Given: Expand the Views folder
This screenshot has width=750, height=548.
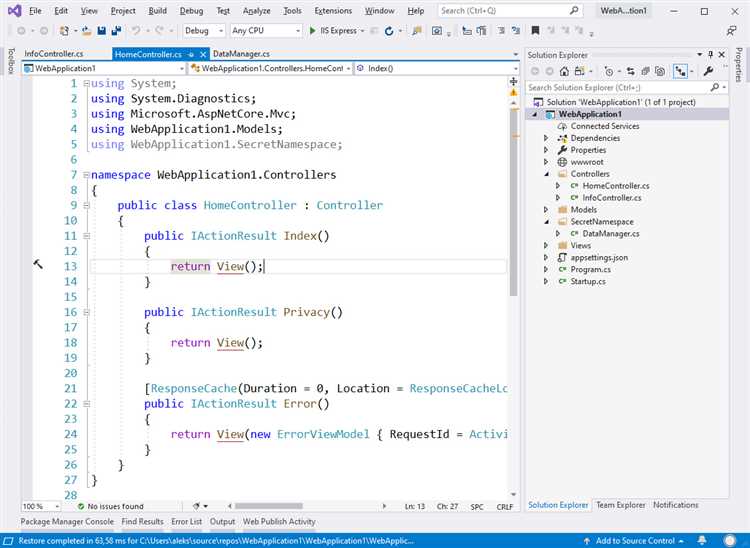Looking at the screenshot, I should tap(546, 245).
